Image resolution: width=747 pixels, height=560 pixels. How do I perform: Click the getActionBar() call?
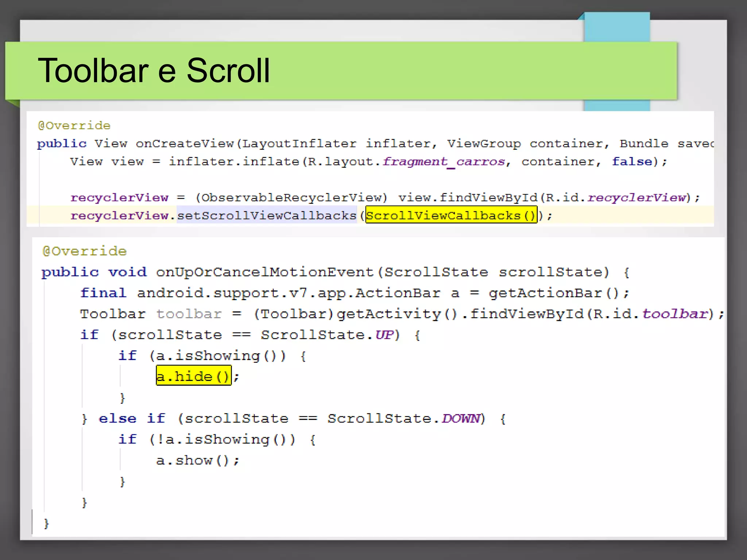point(554,293)
